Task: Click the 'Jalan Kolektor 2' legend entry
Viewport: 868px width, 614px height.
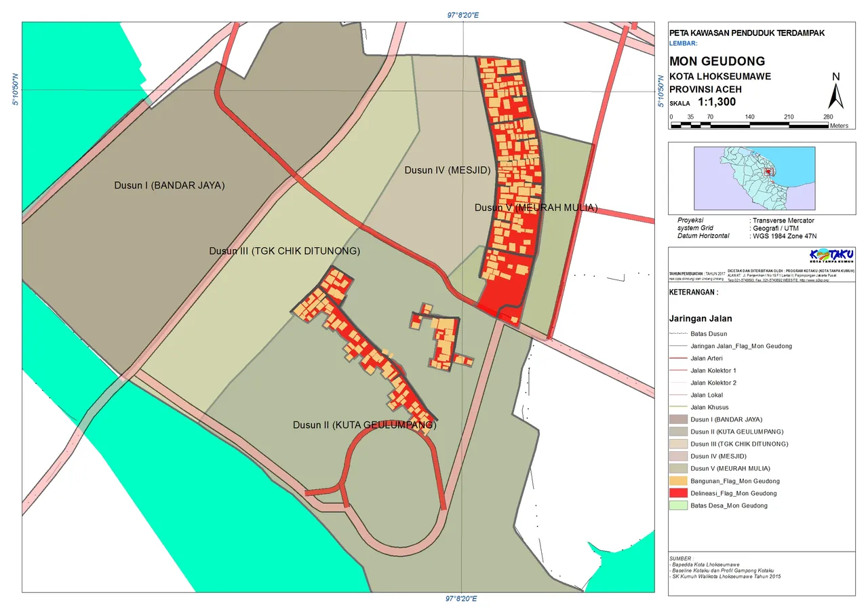Action: (x=713, y=383)
